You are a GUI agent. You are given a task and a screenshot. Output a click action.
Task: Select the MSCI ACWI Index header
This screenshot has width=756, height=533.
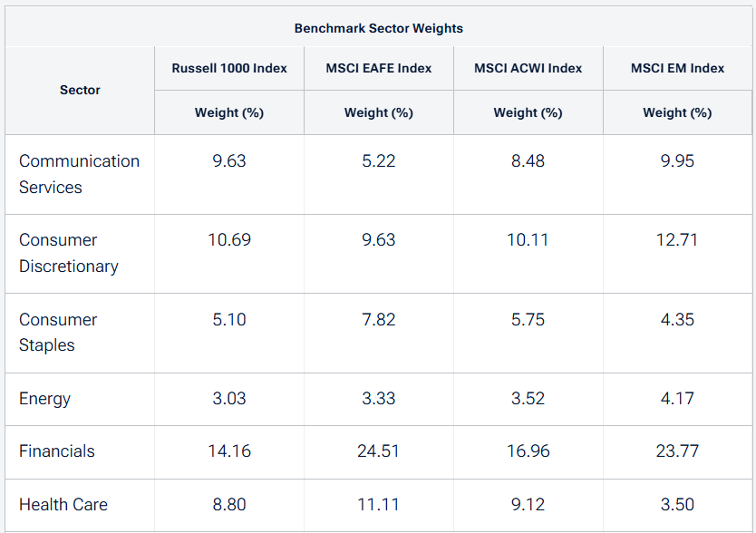pyautogui.click(x=528, y=68)
